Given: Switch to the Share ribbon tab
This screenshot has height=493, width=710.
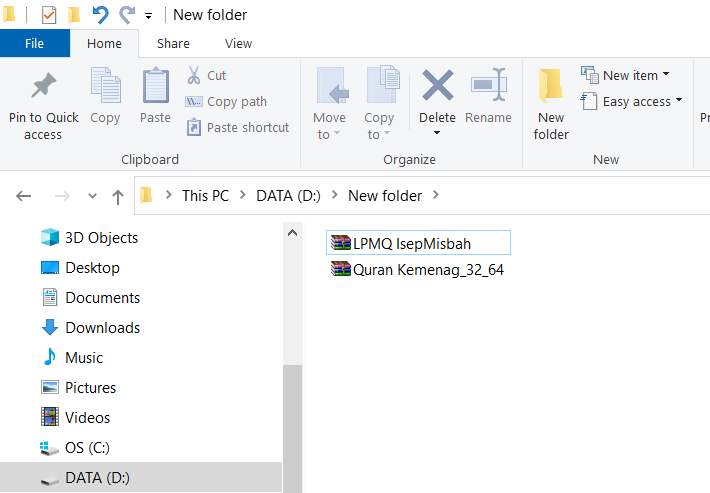Looking at the screenshot, I should coord(173,43).
